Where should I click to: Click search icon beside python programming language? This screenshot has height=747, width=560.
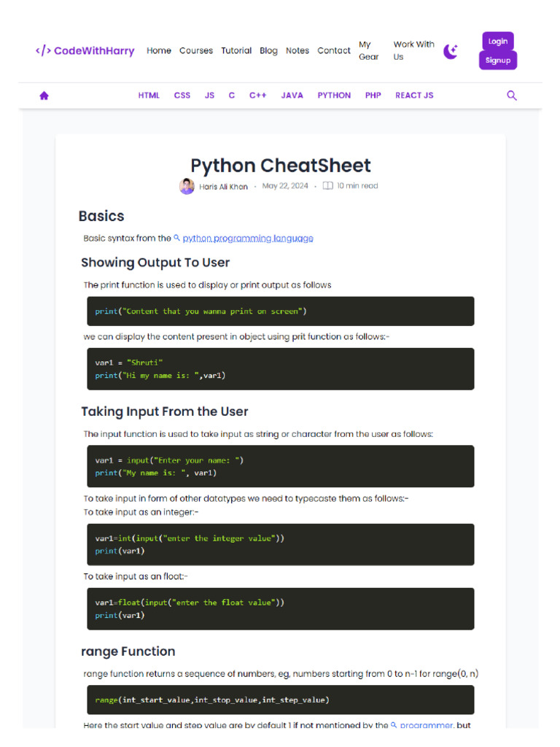(x=176, y=238)
